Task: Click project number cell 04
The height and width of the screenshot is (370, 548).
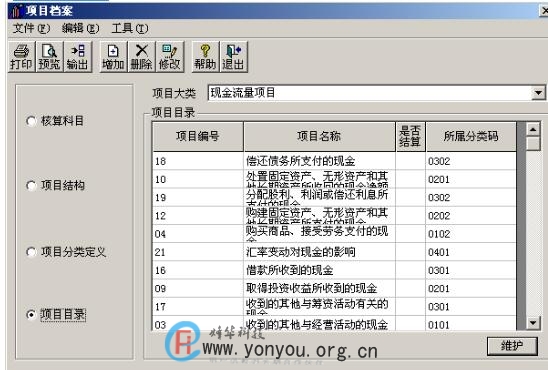Action: coord(198,234)
